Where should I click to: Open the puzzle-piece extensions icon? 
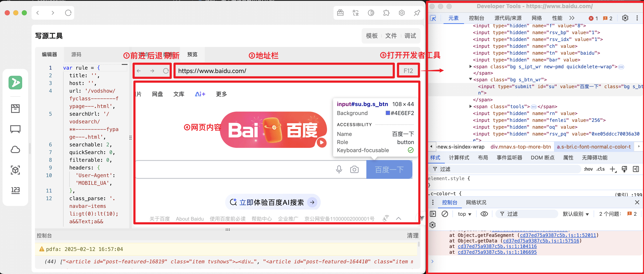click(x=386, y=13)
